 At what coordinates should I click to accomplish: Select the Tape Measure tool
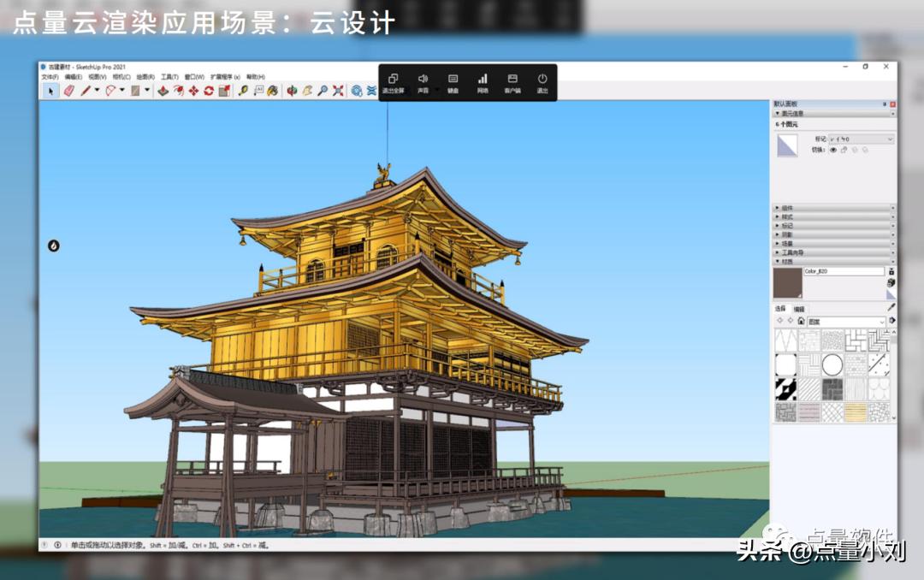[243, 91]
